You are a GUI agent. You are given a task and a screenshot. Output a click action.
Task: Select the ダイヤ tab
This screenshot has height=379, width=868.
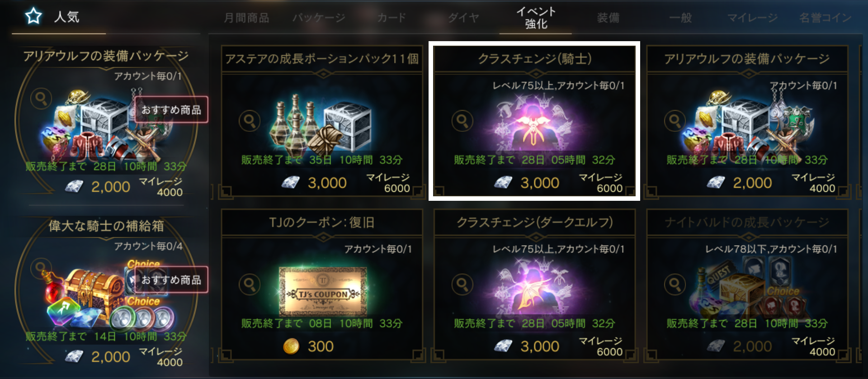pos(463,18)
